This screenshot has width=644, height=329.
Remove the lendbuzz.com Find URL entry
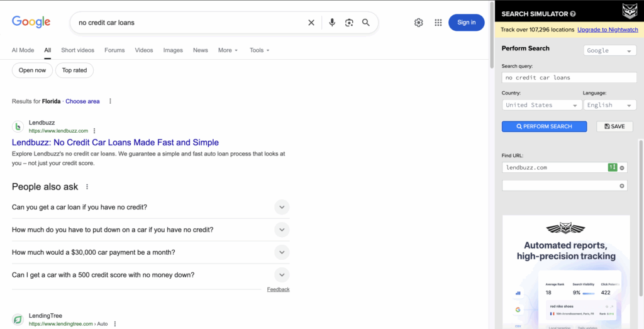622,167
